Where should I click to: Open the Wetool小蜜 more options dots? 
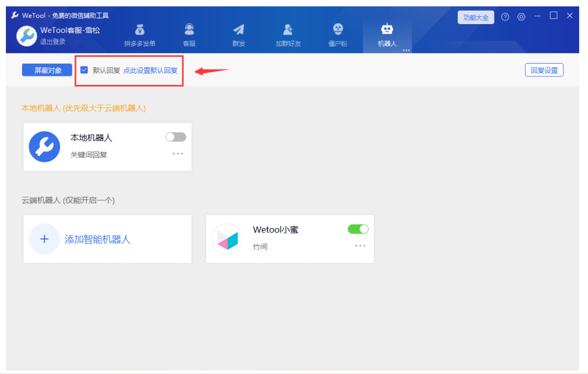coord(360,245)
